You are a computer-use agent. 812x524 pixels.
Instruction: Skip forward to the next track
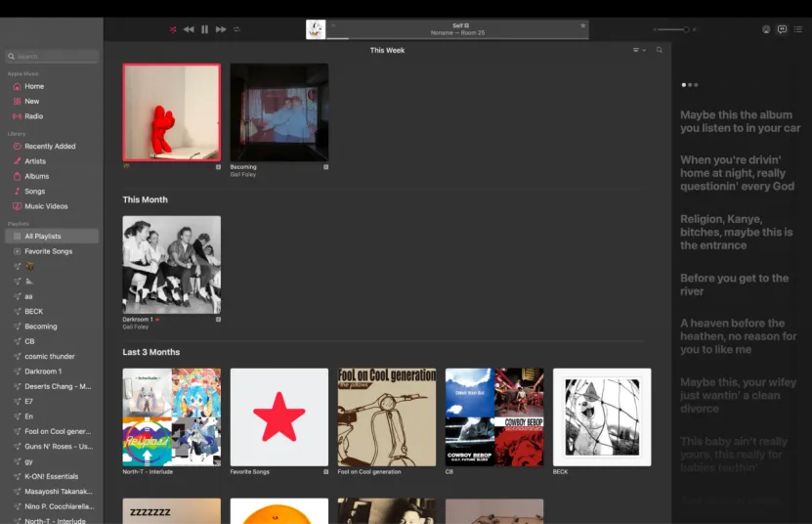(221, 29)
